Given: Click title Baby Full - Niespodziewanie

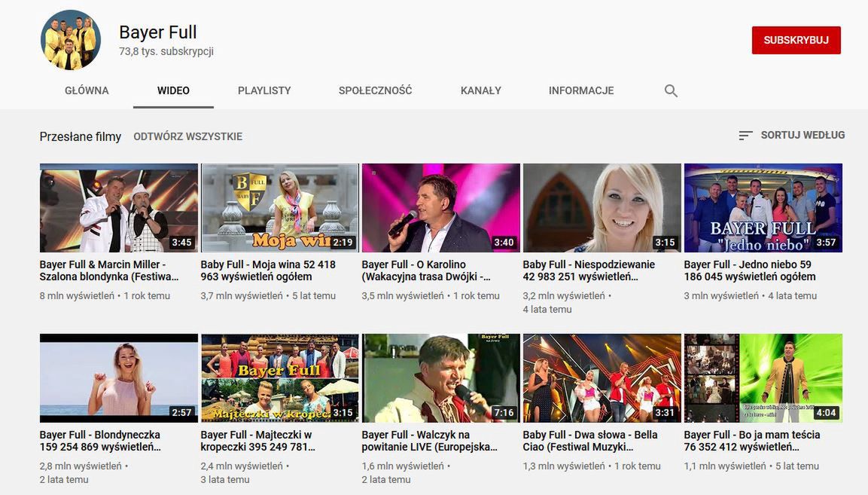Looking at the screenshot, I should coord(589,270).
